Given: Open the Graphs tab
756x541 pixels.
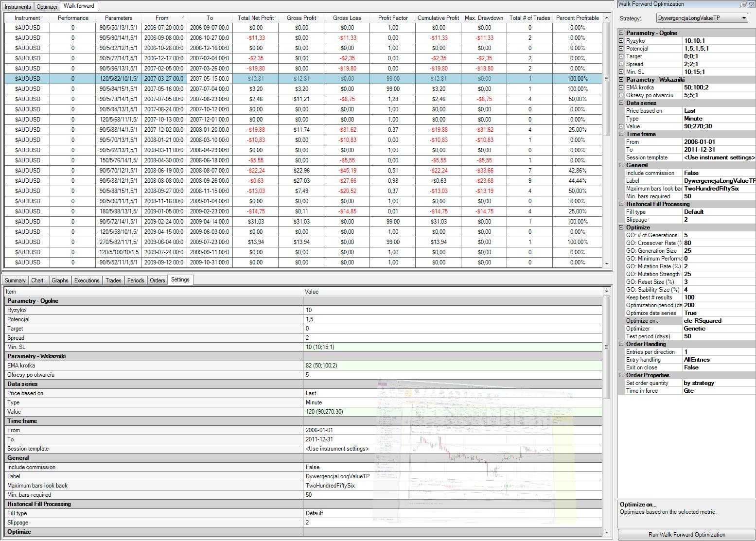Looking at the screenshot, I should click(x=60, y=280).
